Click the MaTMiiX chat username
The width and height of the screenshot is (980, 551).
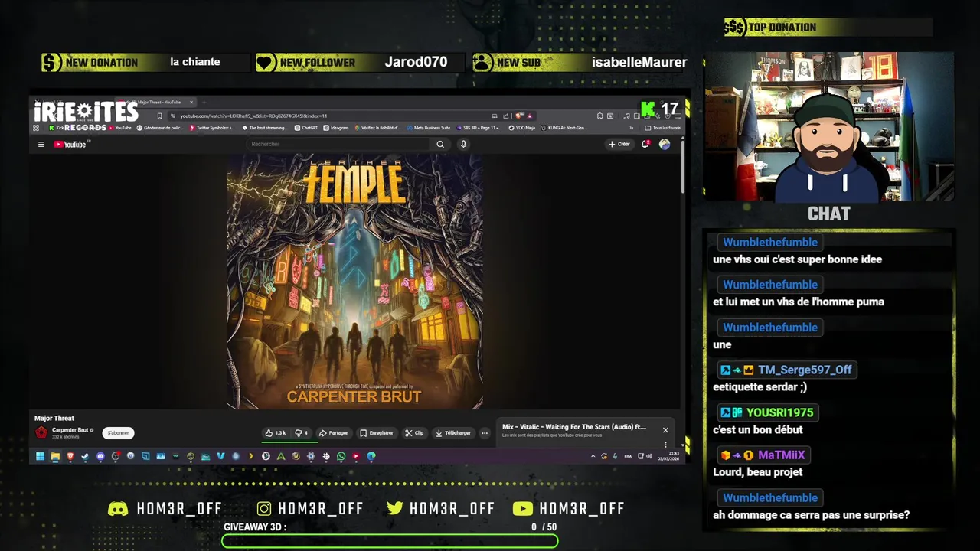(781, 455)
